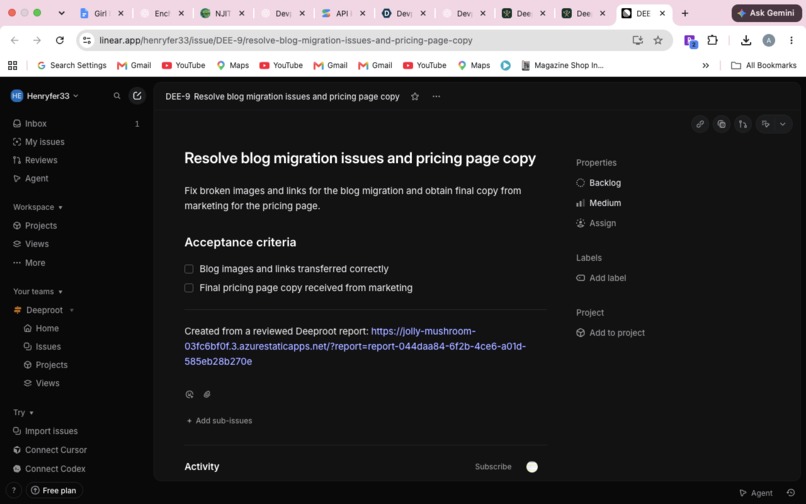
Task: Open the Chrome extensions puzzle icon
Action: point(712,40)
